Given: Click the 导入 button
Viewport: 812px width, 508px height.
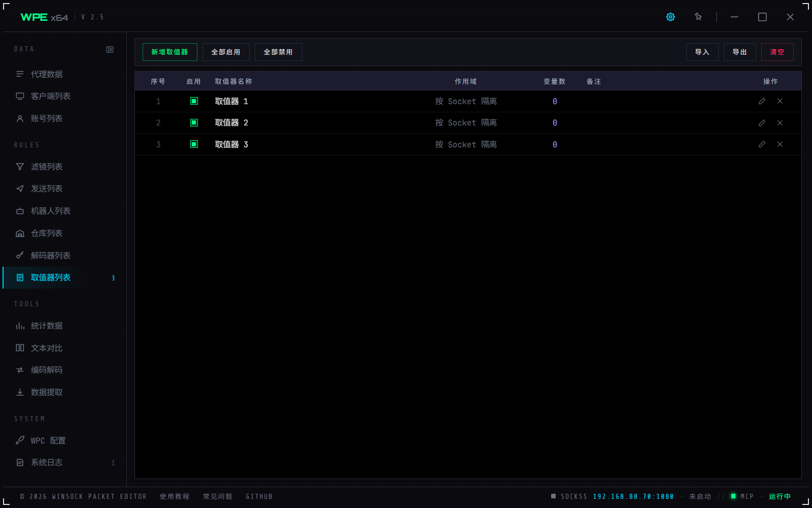Looking at the screenshot, I should coord(702,52).
